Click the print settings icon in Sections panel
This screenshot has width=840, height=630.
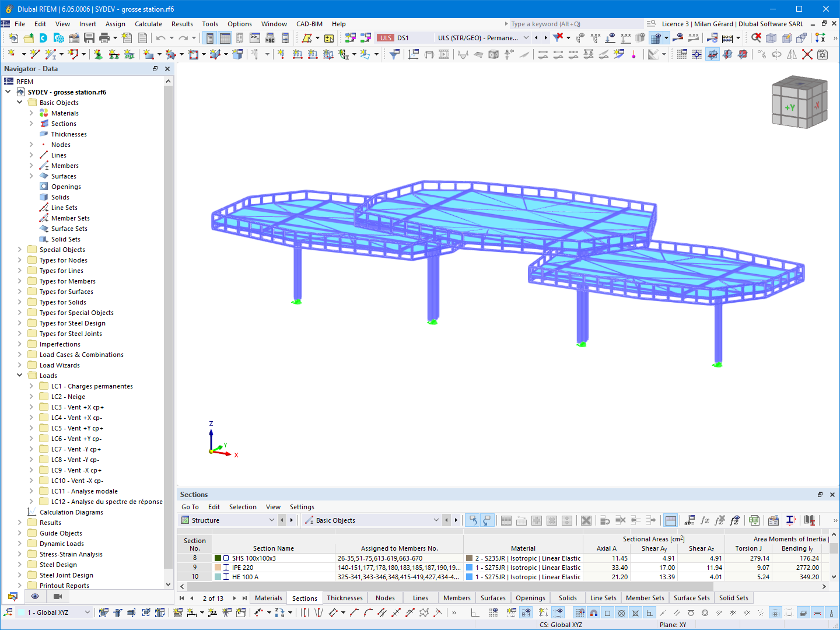[773, 520]
